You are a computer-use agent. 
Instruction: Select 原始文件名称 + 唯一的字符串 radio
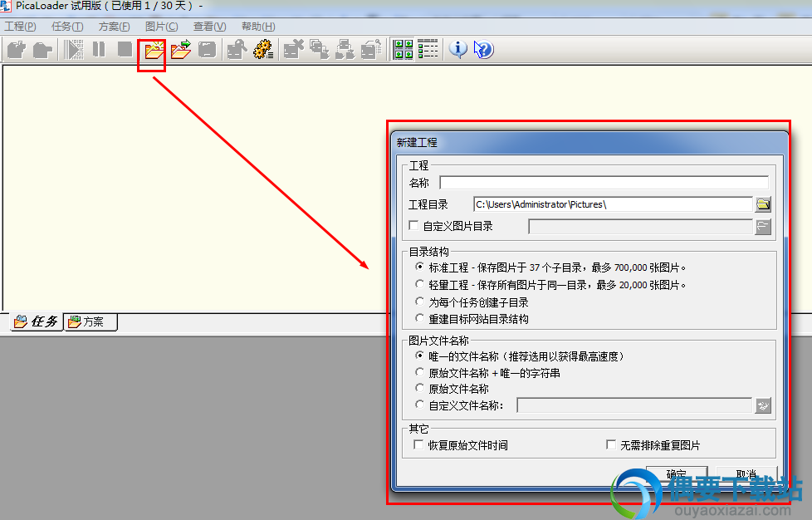point(419,372)
